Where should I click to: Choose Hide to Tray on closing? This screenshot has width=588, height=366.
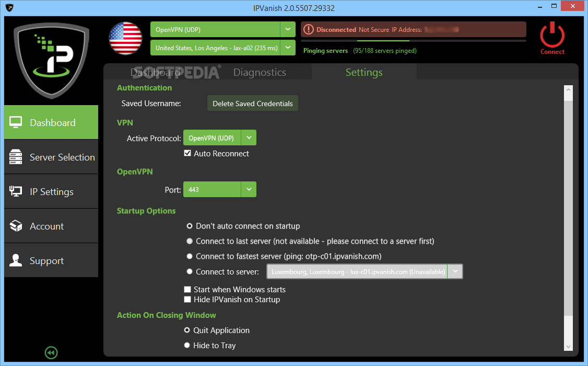click(x=187, y=346)
